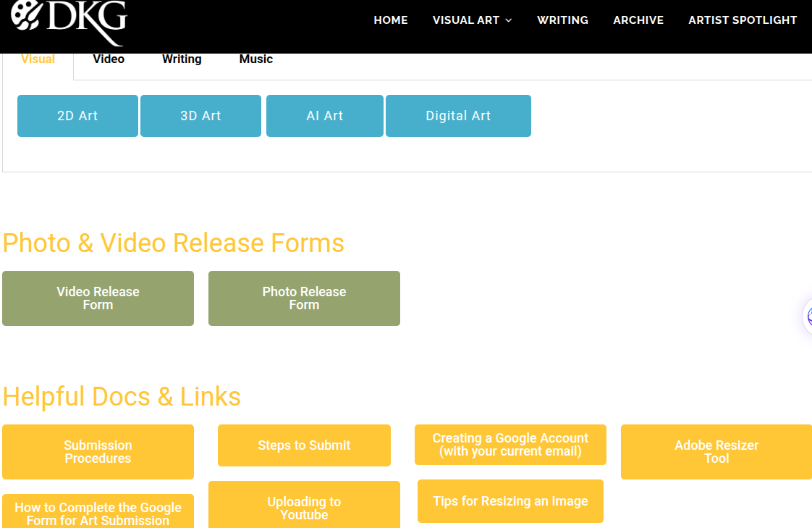Open the Submission Procedures document
This screenshot has height=528, width=812.
coord(98,452)
